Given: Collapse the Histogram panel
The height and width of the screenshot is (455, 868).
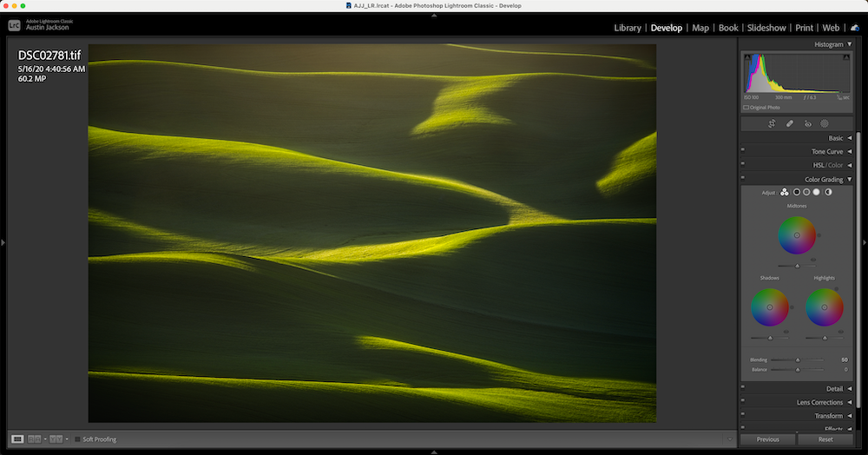Looking at the screenshot, I should [850, 44].
